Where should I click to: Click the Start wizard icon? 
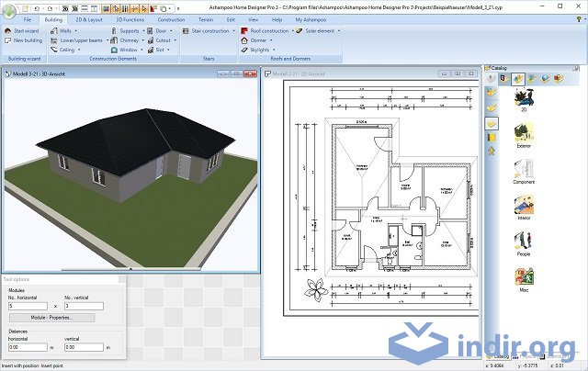[x=8, y=30]
